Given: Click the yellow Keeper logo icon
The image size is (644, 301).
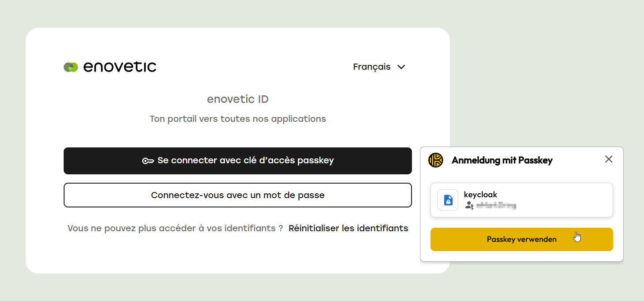Looking at the screenshot, I should point(436,160).
